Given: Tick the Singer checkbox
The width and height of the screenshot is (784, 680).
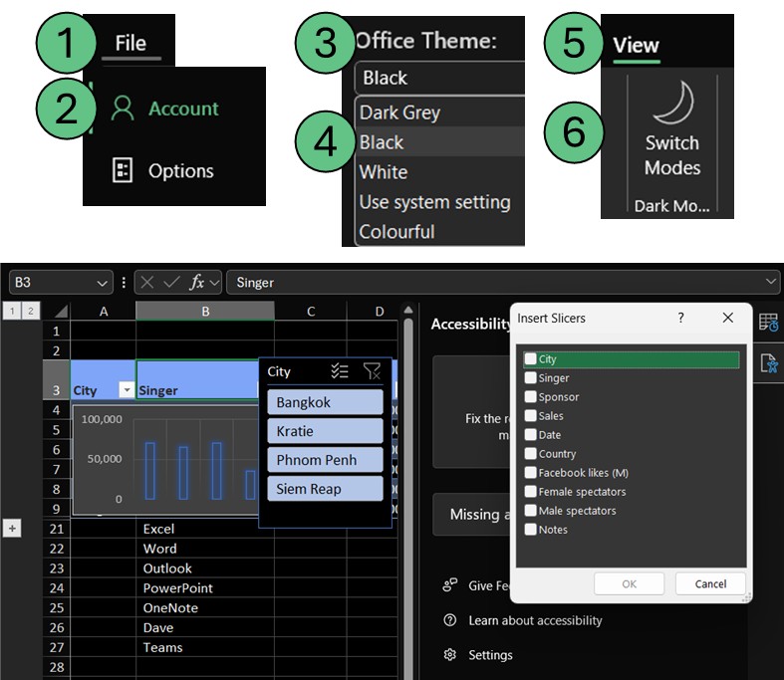Looking at the screenshot, I should coord(531,377).
